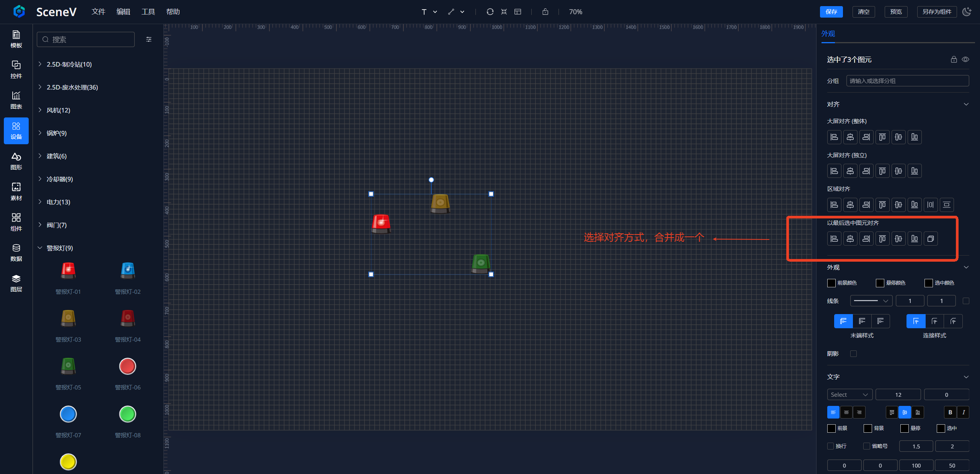Toggle the dark mode moon icon
980x474 pixels.
point(967,12)
